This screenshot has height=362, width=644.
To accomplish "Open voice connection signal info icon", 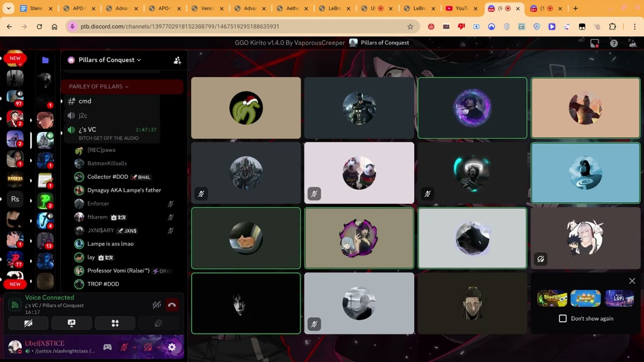I will point(15,305).
